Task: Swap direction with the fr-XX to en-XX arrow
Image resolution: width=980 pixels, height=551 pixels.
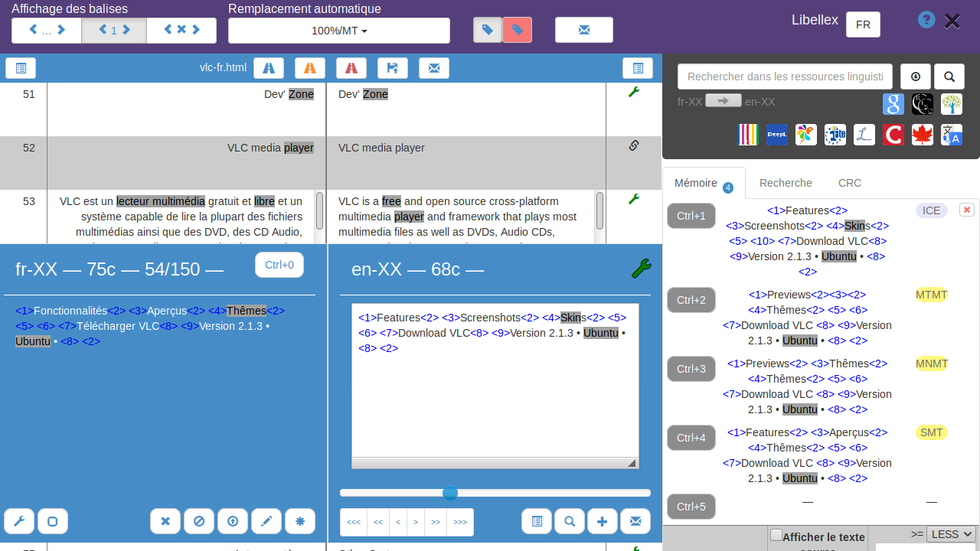Action: pyautogui.click(x=724, y=100)
